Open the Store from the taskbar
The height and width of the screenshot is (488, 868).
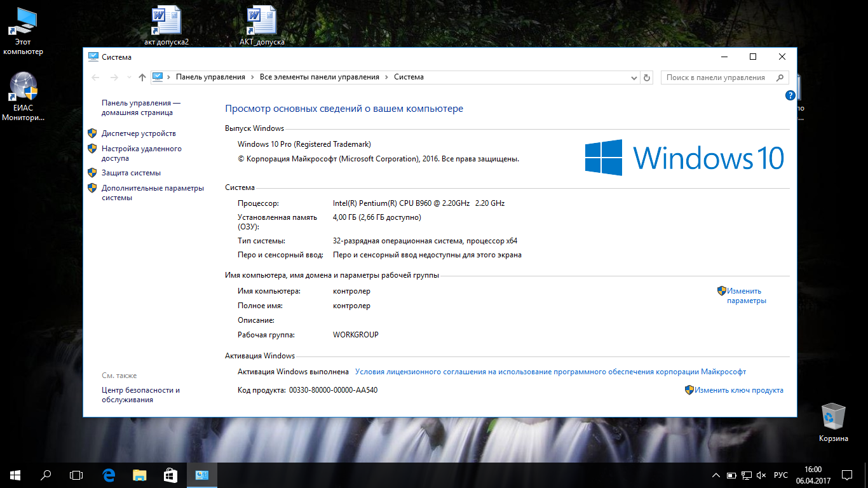(x=170, y=475)
